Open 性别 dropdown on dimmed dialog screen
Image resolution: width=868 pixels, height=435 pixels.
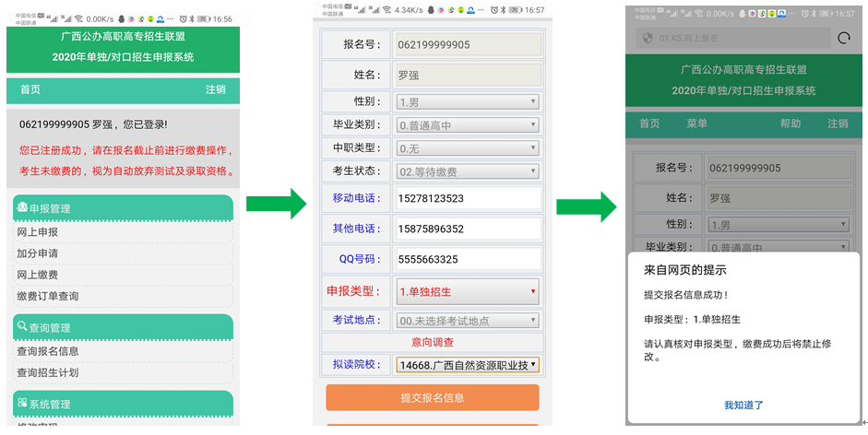pyautogui.click(x=779, y=225)
